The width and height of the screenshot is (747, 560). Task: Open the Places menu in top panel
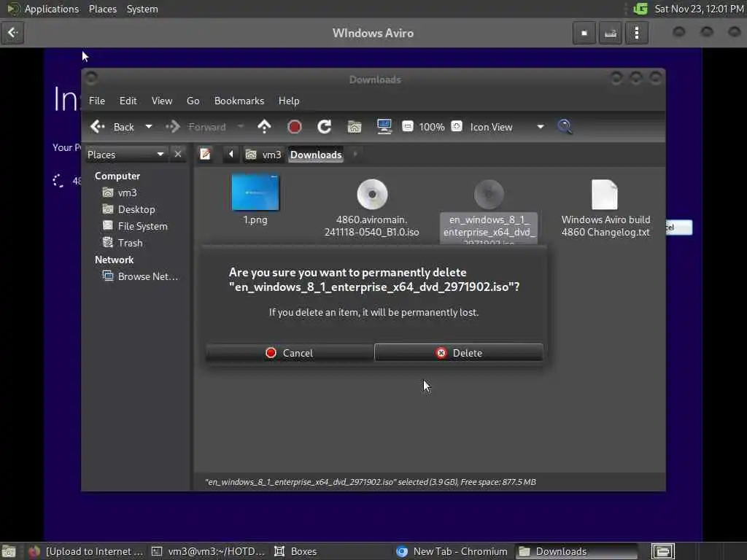(102, 9)
